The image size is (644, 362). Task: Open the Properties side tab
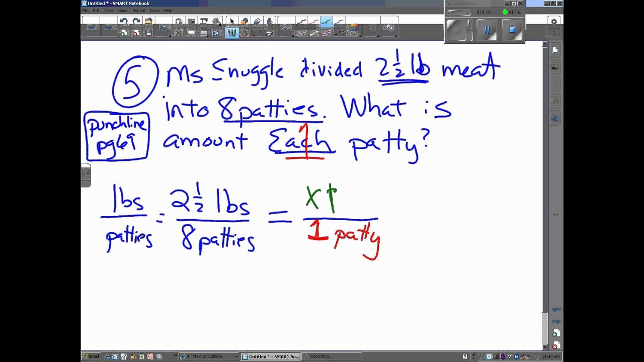click(x=555, y=102)
